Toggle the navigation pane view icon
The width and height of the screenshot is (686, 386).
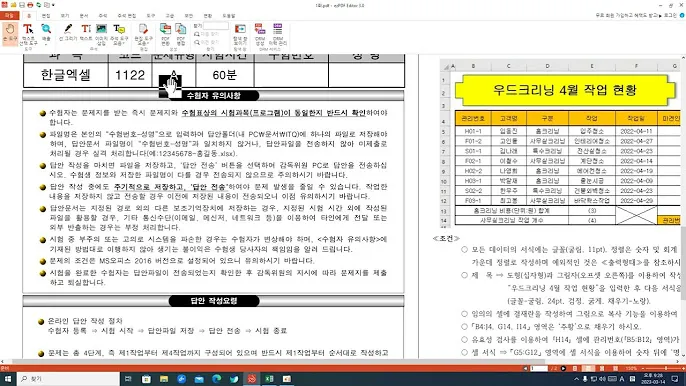point(240,34)
